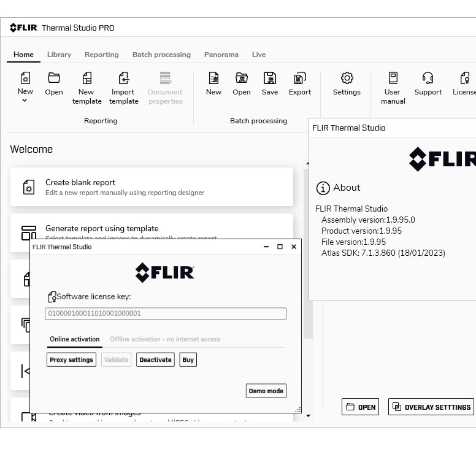
Task: Maximize the license dialog window
Action: (x=280, y=247)
